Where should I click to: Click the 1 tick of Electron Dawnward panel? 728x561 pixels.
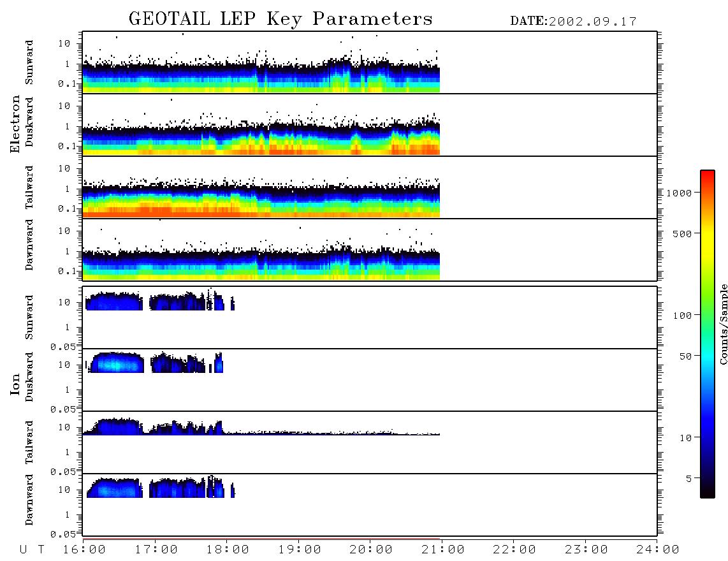68,251
